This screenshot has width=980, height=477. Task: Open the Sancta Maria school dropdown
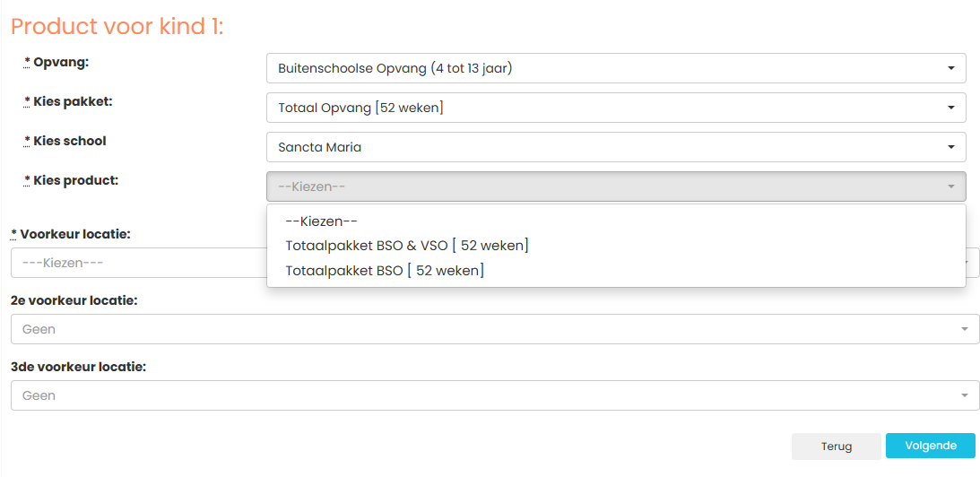point(616,147)
